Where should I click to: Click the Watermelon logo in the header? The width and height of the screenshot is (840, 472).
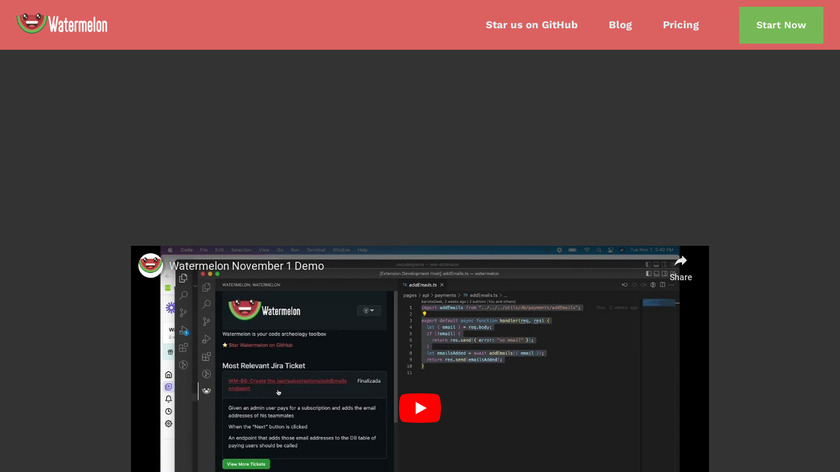point(62,24)
